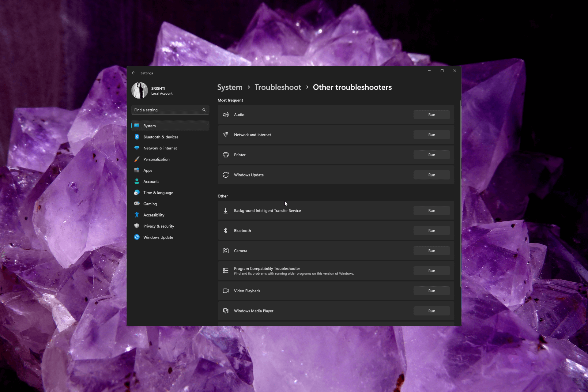The width and height of the screenshot is (588, 392).
Task: Click the Time & language globe icon
Action: point(137,193)
